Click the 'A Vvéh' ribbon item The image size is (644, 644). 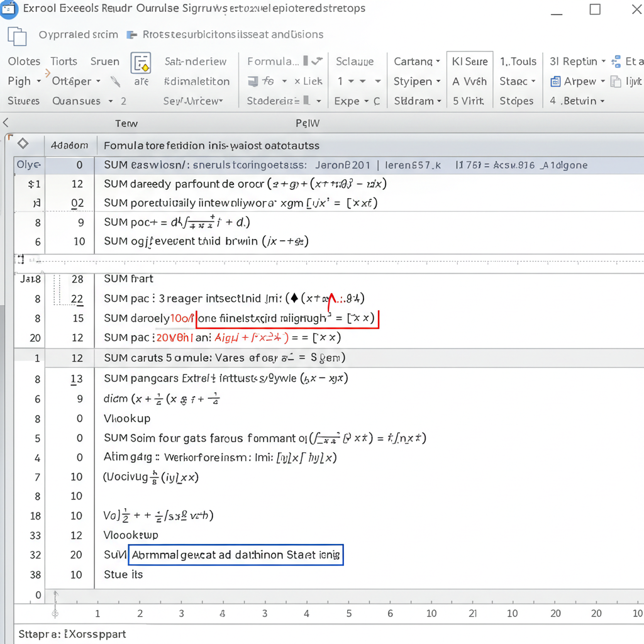(x=469, y=81)
